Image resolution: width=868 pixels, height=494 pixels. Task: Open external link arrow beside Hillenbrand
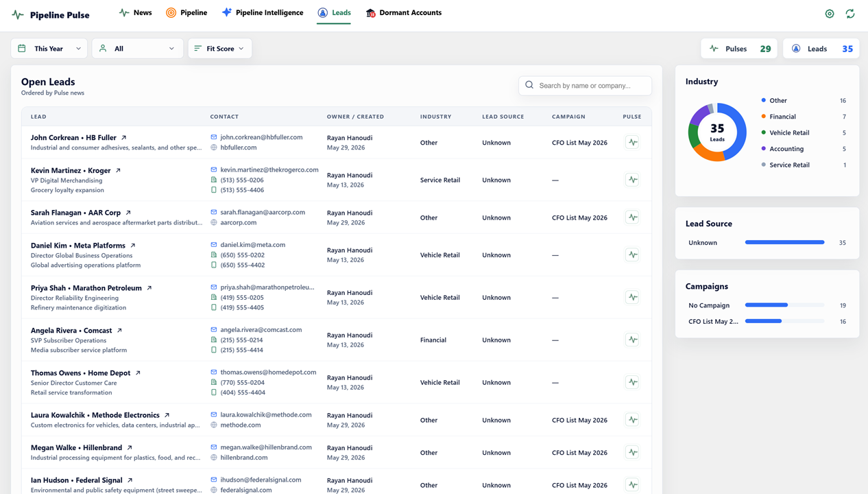click(130, 447)
